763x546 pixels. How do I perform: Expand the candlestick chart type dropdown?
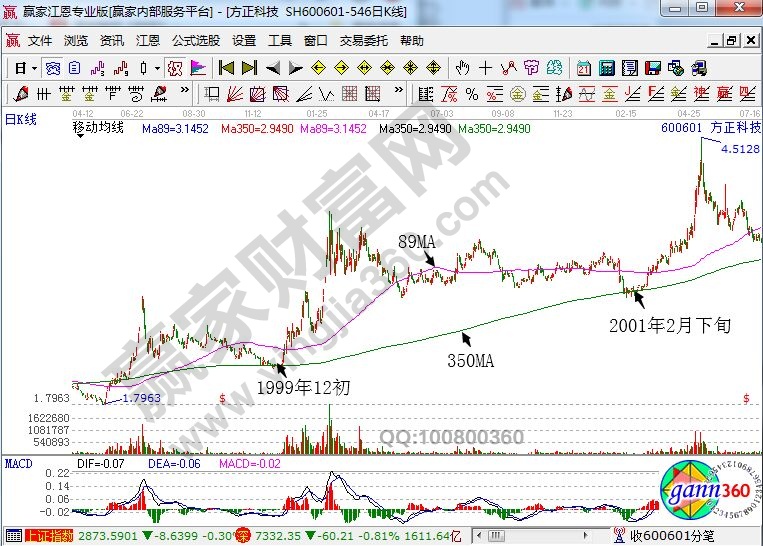[157, 68]
